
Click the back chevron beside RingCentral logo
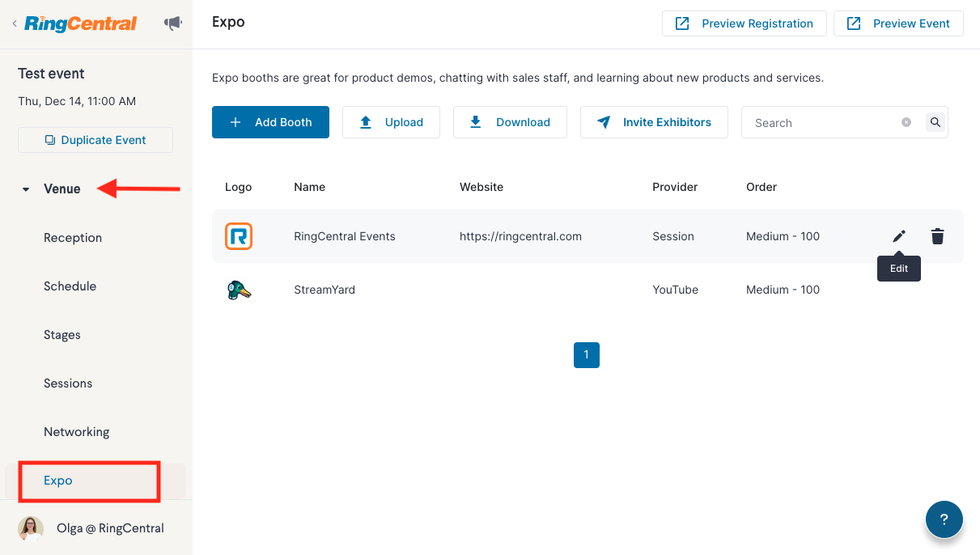[x=14, y=24]
